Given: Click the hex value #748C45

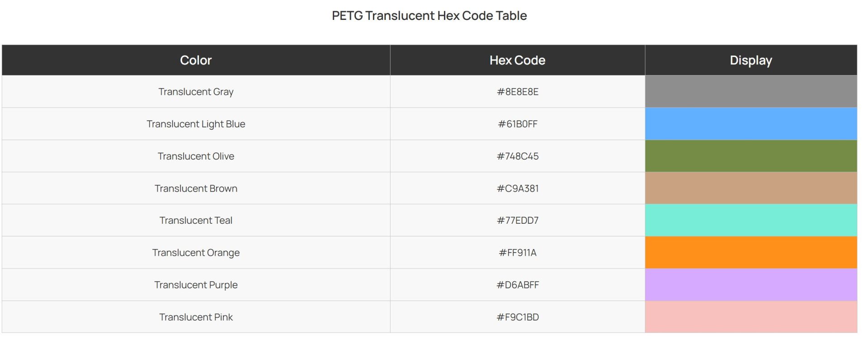Looking at the screenshot, I should (518, 156).
